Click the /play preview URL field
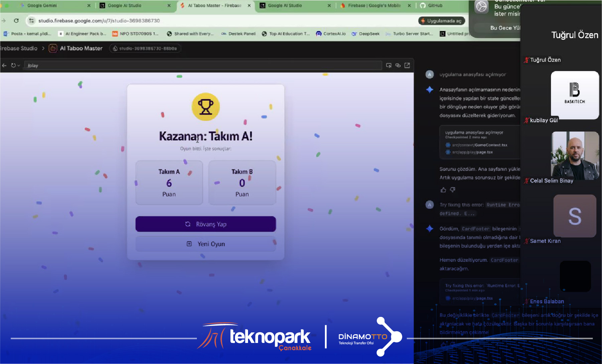602x364 pixels. coord(201,66)
